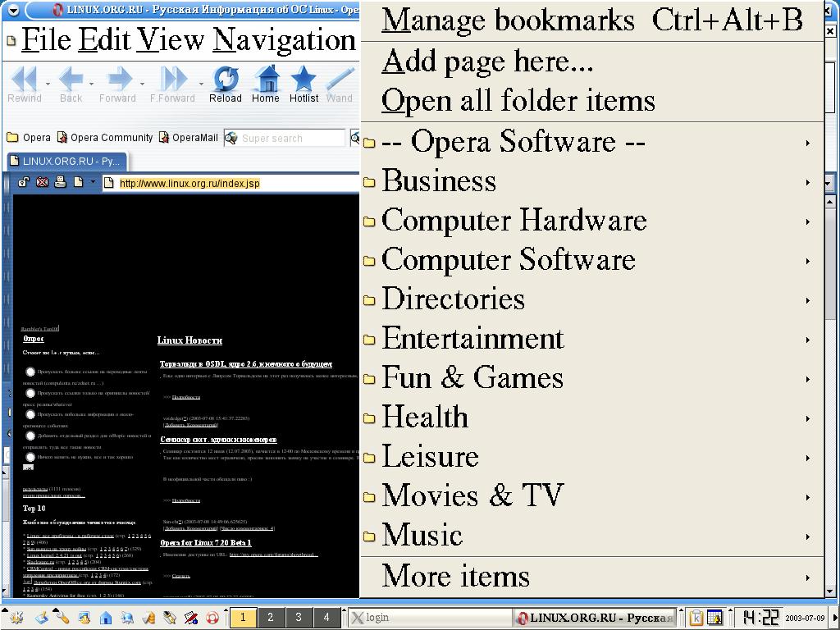Switch to virtual desktop 2

pos(270,617)
